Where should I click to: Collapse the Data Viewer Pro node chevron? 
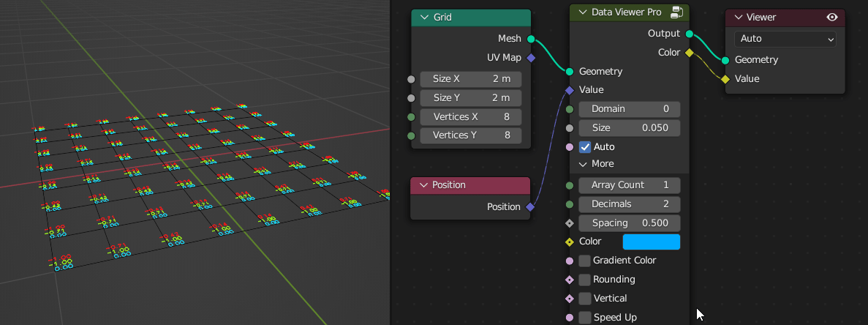[582, 12]
